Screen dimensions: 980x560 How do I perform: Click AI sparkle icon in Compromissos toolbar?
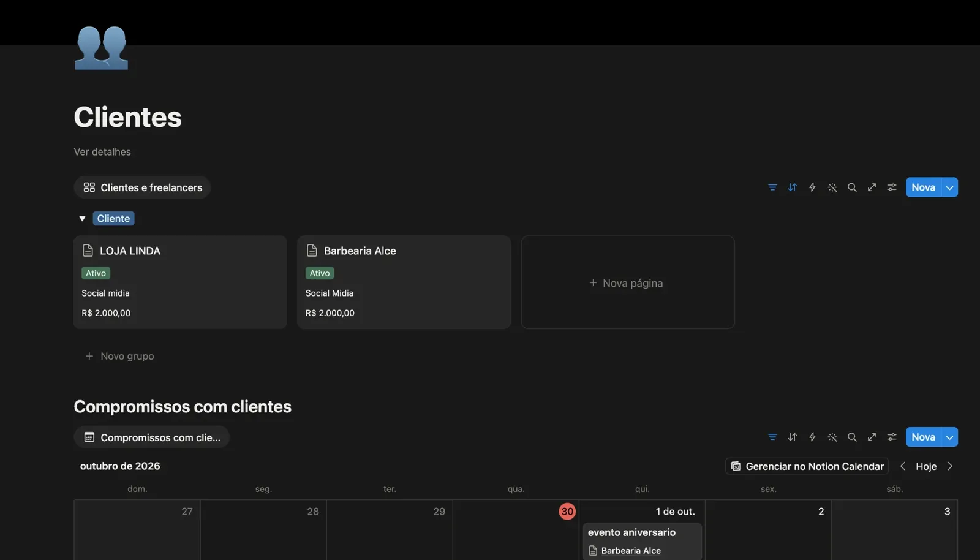tap(832, 437)
